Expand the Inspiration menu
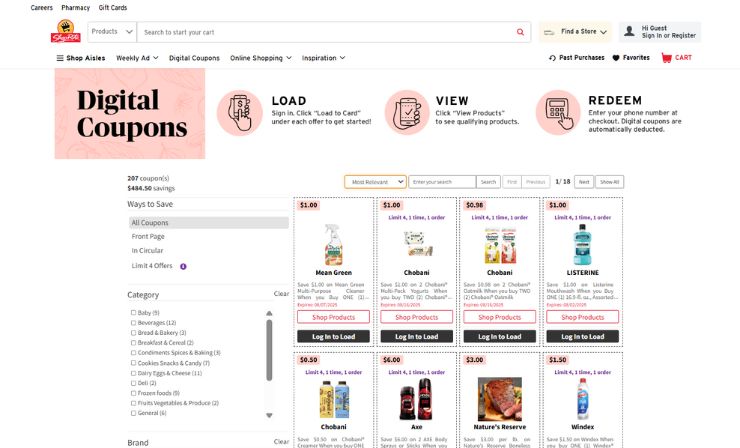Image resolution: width=740 pixels, height=448 pixels. click(323, 58)
